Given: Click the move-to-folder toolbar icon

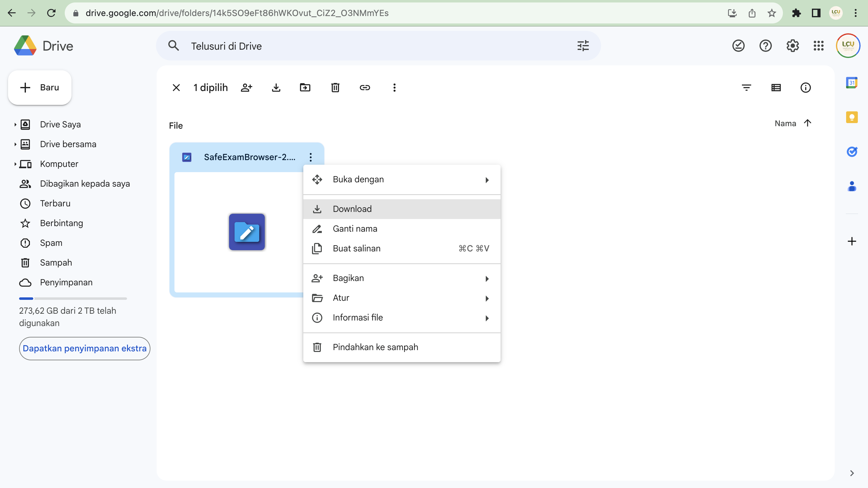Looking at the screenshot, I should [x=305, y=88].
